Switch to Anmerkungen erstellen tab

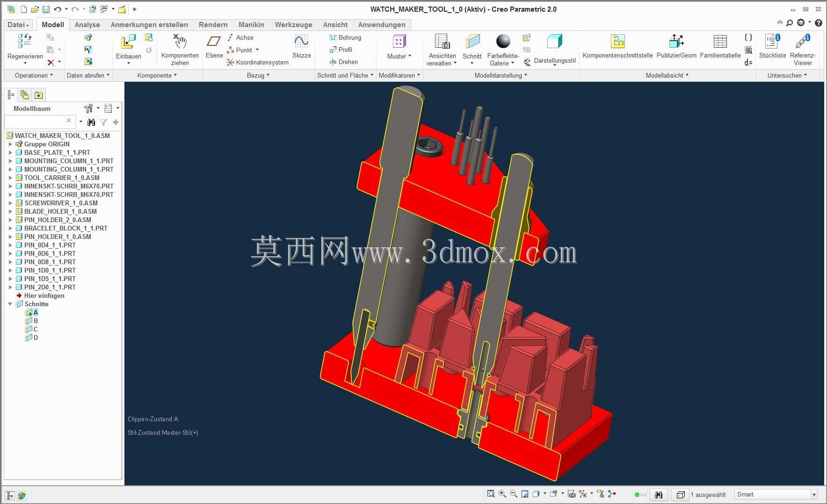[x=149, y=25]
